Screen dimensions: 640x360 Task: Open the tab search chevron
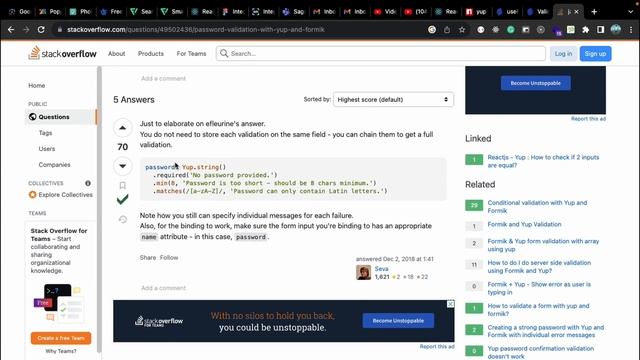631,12
